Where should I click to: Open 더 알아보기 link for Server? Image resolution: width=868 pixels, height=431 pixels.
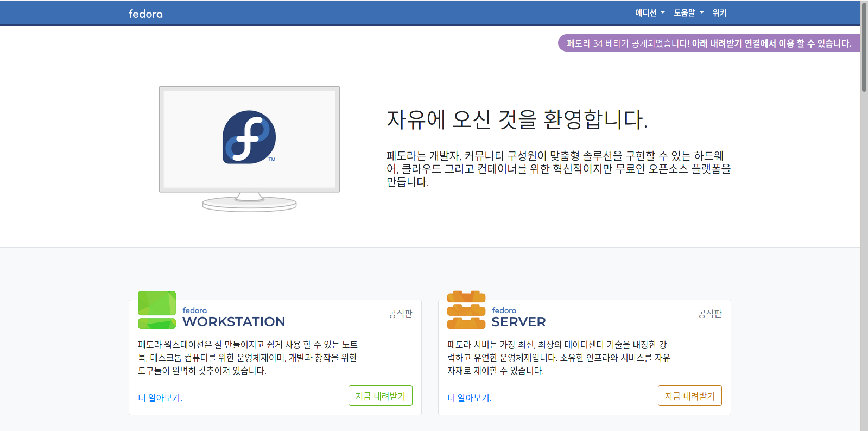pos(470,398)
